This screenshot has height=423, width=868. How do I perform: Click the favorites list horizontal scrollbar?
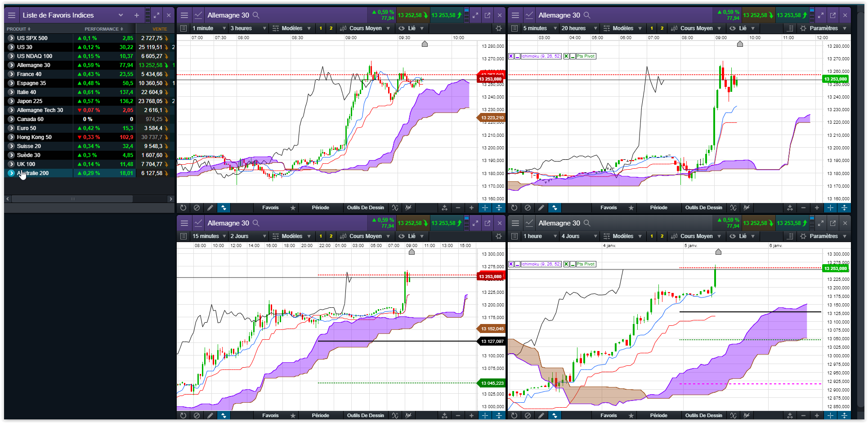point(72,199)
